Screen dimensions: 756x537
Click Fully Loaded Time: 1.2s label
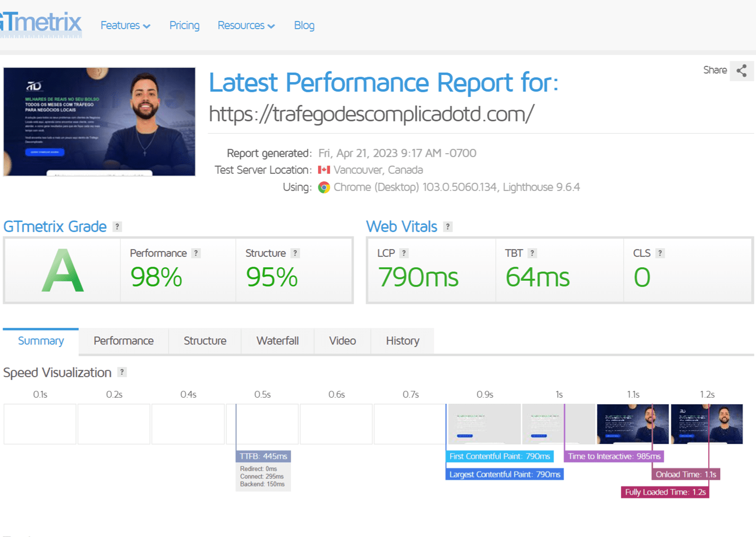[665, 492]
